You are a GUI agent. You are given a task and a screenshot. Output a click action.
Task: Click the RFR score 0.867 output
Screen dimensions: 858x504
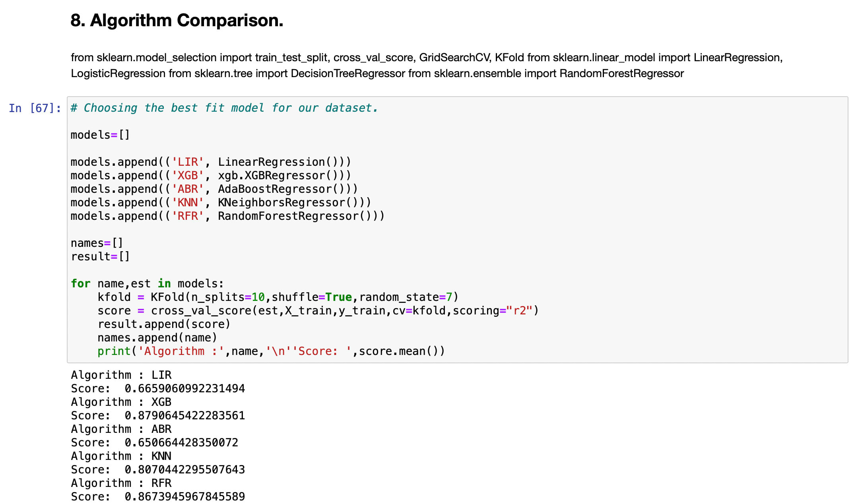(x=184, y=497)
